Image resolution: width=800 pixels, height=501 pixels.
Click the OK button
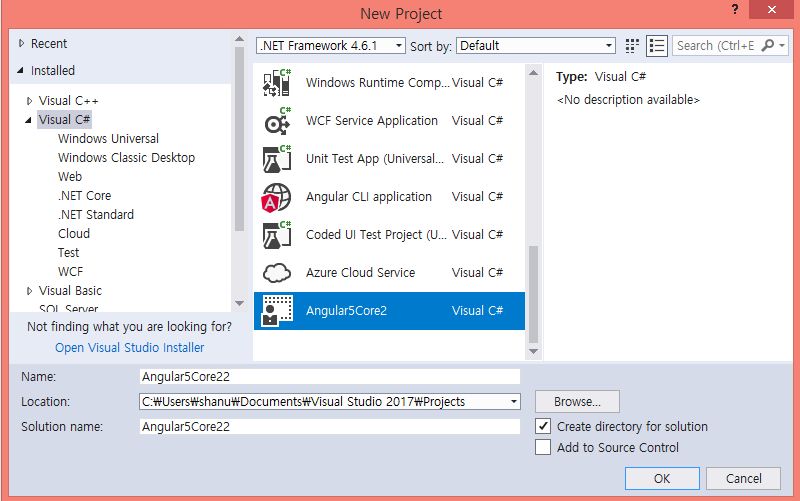click(662, 479)
